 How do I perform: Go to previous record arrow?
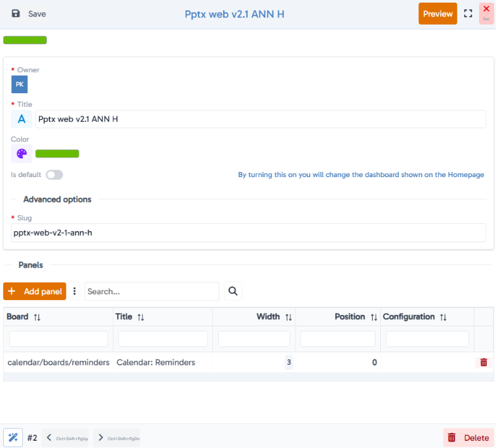pyautogui.click(x=49, y=438)
